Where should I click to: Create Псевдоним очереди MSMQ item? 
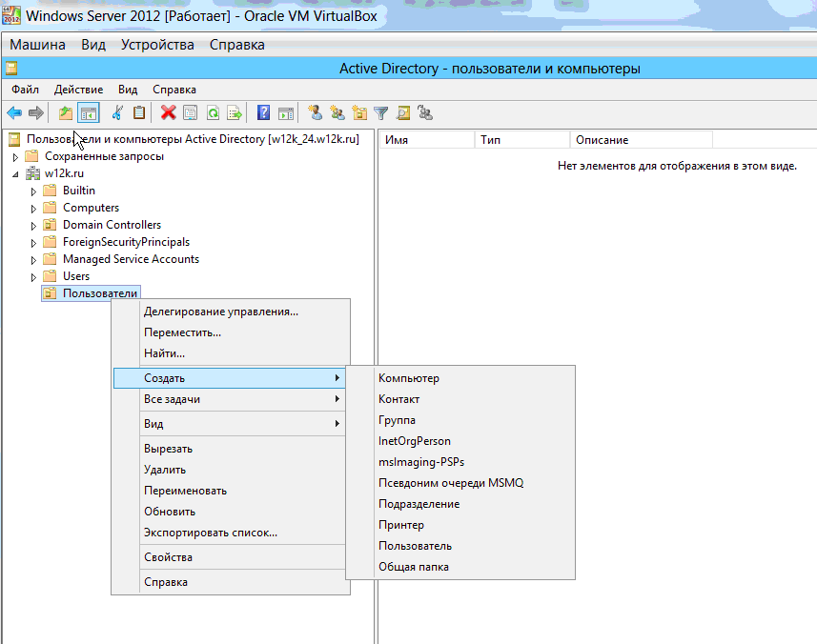460,483
